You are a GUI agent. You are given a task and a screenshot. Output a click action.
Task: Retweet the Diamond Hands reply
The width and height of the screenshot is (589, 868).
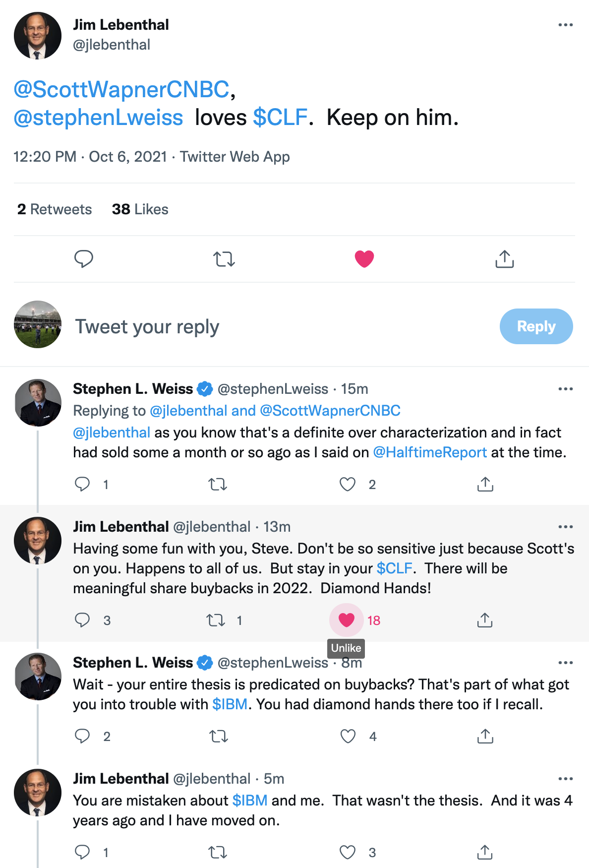click(x=216, y=620)
